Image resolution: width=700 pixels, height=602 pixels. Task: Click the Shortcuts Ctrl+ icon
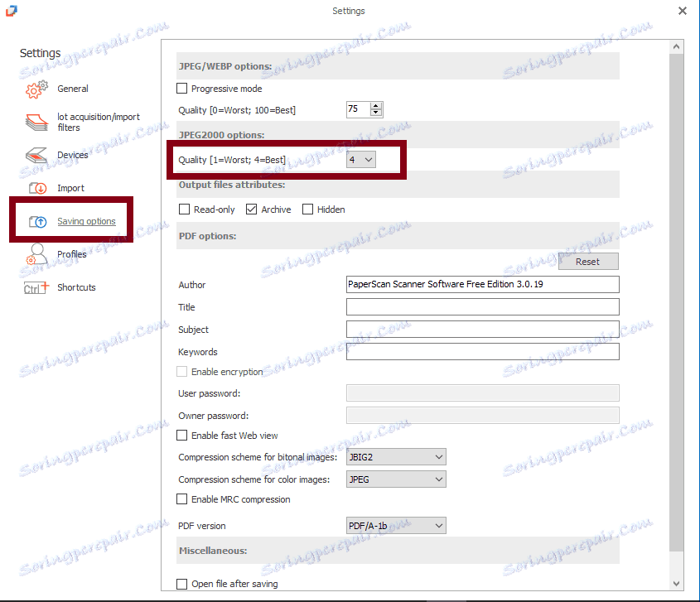pyautogui.click(x=36, y=287)
